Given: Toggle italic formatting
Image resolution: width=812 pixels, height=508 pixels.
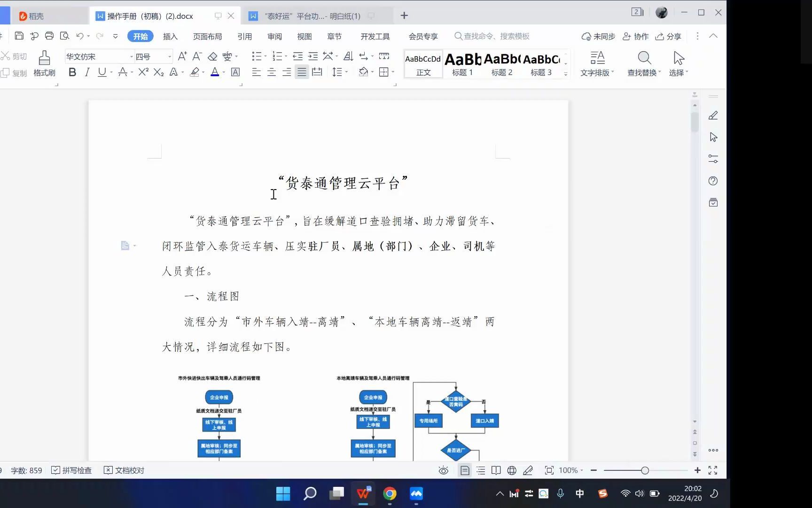Looking at the screenshot, I should pyautogui.click(x=87, y=72).
